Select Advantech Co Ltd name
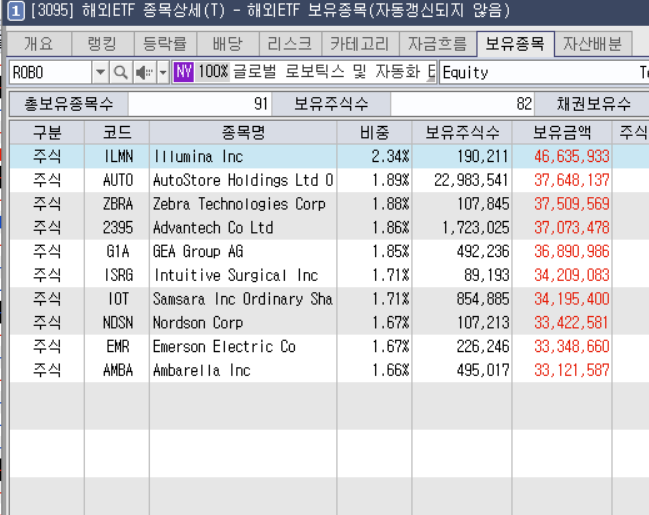The height and width of the screenshot is (515, 649). 213,228
